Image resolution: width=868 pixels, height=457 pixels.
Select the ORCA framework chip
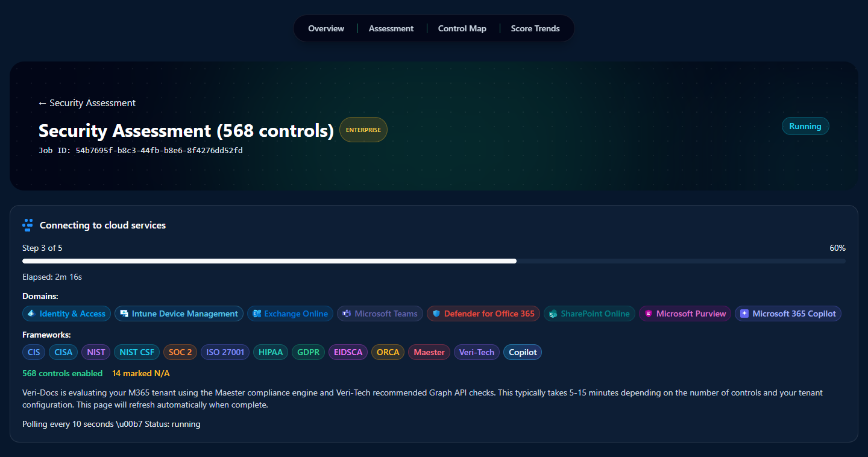[388, 352]
